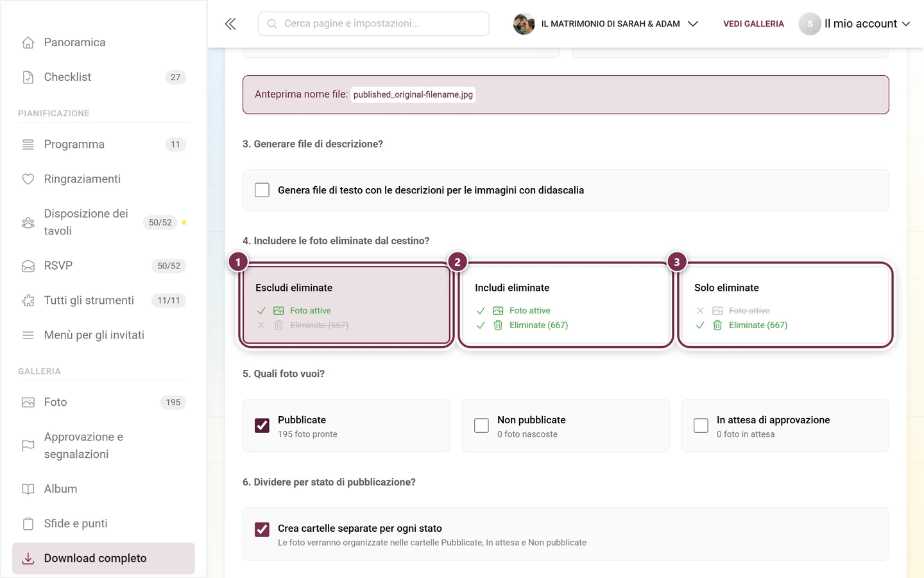Click the Approvazione e segnalazioni flag icon
Screen dimensions: 924x578
click(28, 446)
